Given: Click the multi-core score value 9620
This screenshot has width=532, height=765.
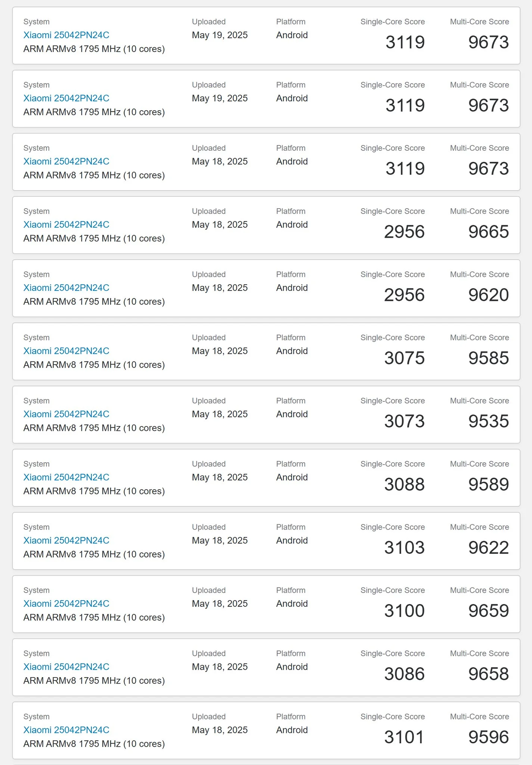Looking at the screenshot, I should click(x=489, y=295).
